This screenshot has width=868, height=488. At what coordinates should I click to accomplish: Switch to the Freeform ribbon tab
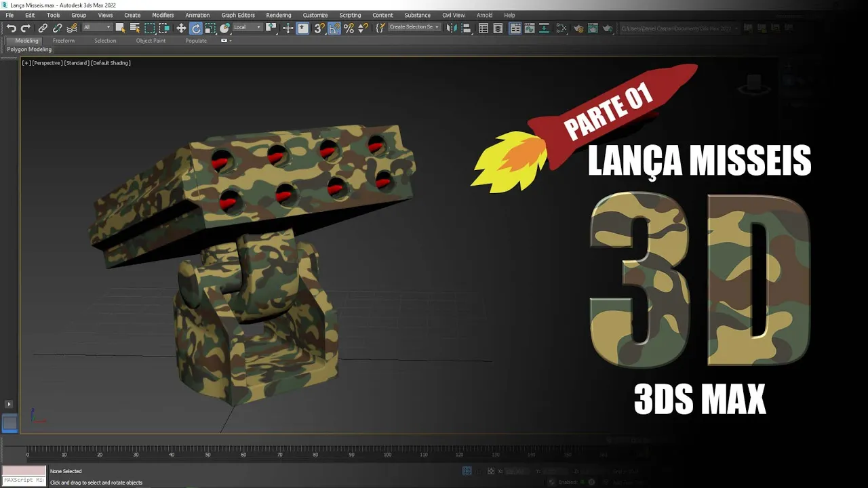(64, 41)
